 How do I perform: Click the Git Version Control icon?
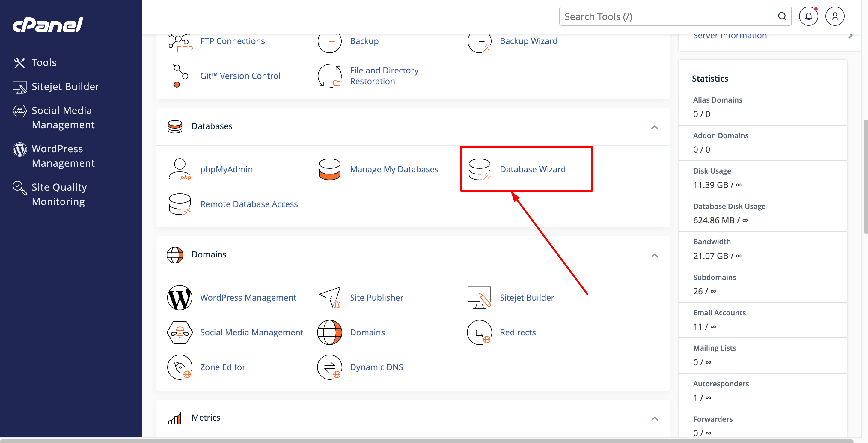pyautogui.click(x=180, y=76)
